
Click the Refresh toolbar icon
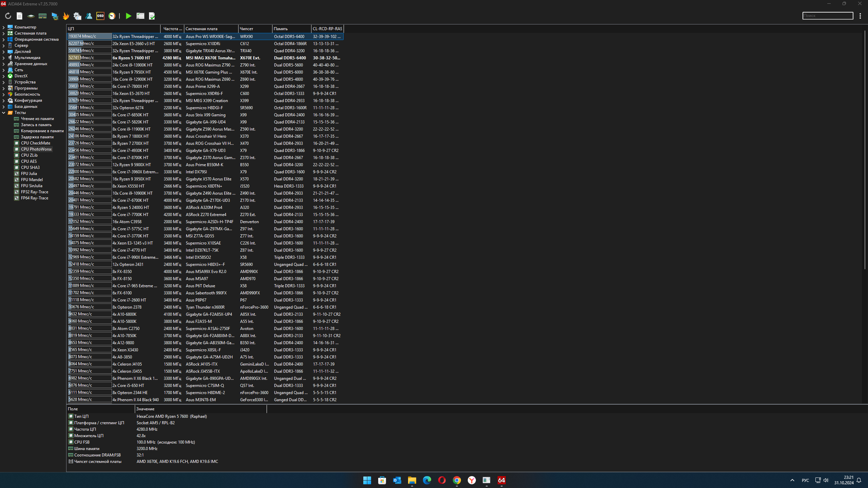8,16
